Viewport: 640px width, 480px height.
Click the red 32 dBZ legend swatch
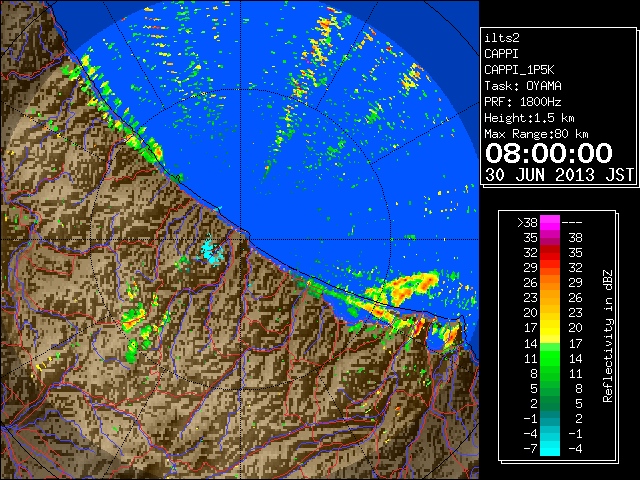(550, 253)
